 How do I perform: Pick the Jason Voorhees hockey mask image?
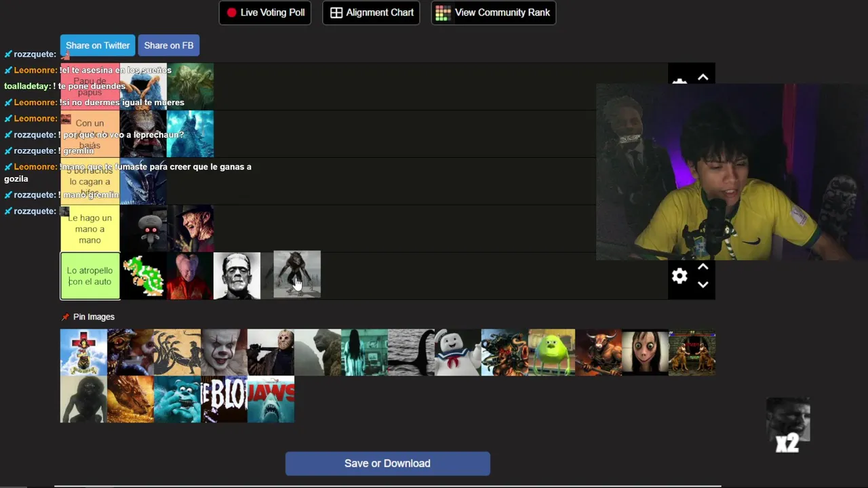pos(271,352)
